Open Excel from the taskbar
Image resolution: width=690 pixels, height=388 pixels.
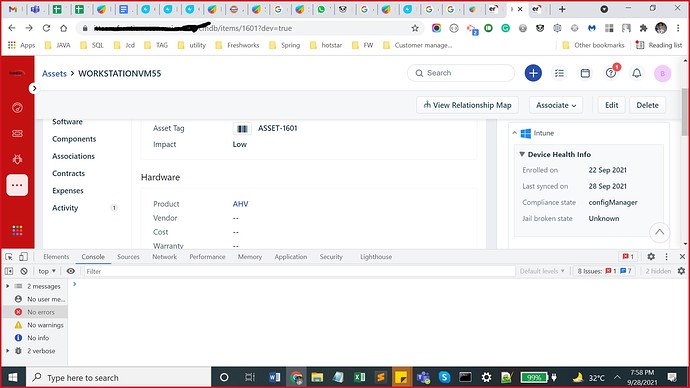360,377
